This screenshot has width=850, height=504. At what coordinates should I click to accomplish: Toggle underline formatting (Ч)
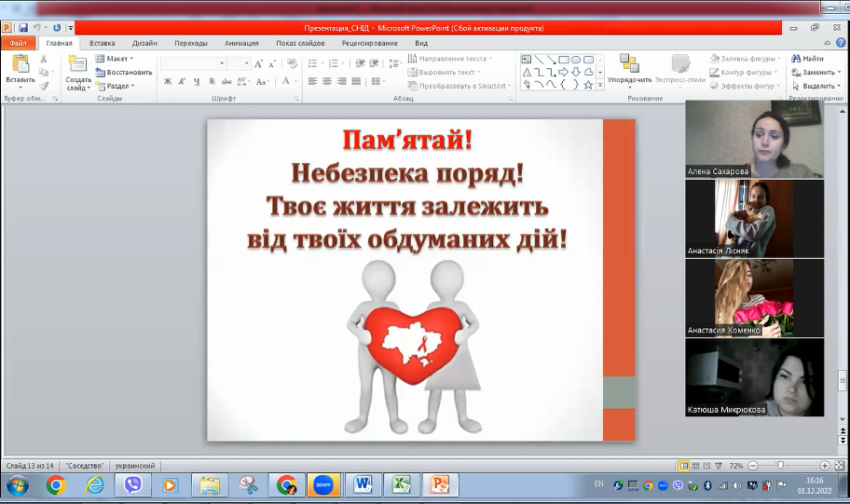[x=198, y=82]
